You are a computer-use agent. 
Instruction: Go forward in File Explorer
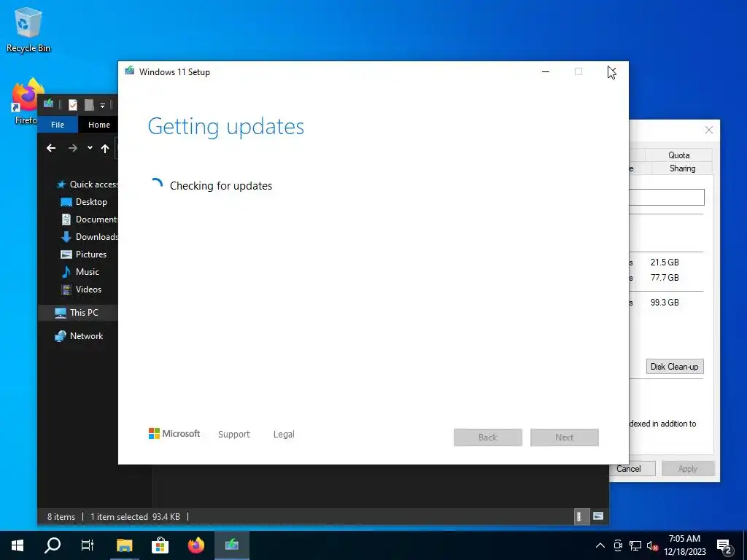coord(72,148)
